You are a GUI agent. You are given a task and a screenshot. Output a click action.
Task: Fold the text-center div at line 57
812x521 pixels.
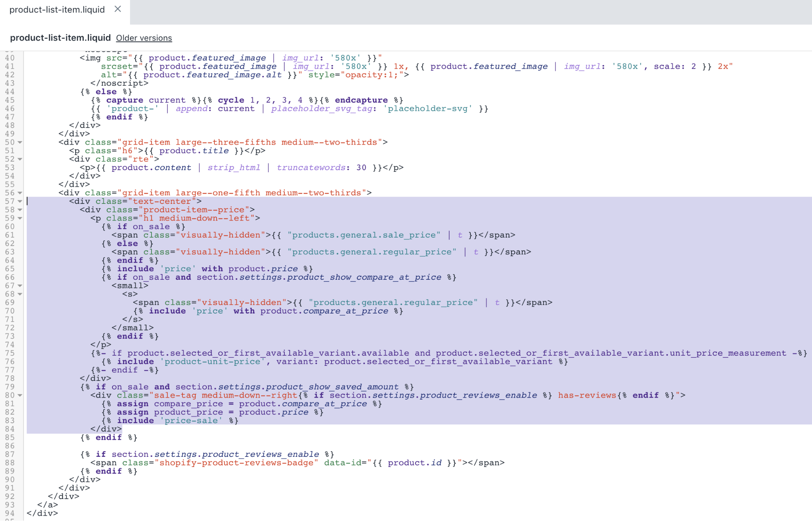point(19,201)
